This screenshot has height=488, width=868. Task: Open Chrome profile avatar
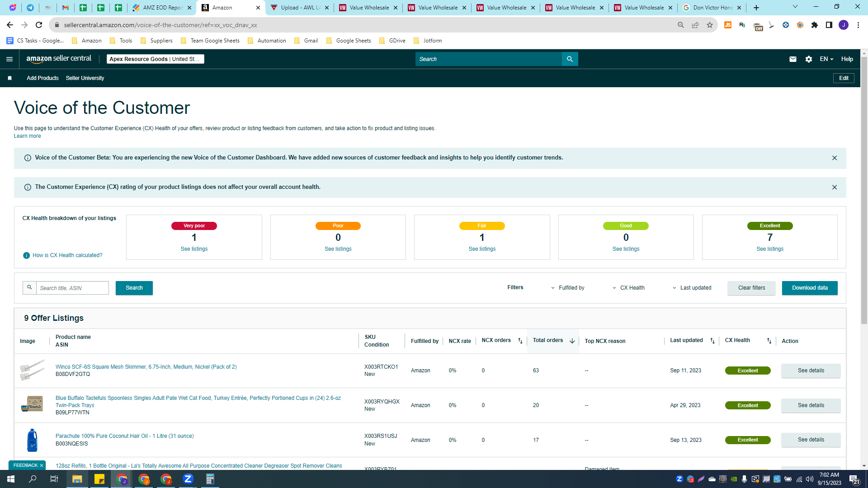[844, 25]
